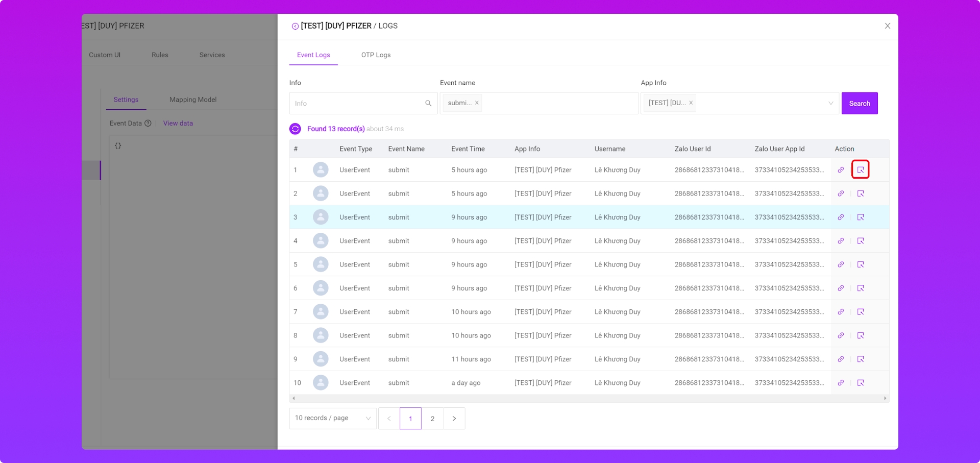Click the refresh icon beside Found records

pyautogui.click(x=295, y=129)
